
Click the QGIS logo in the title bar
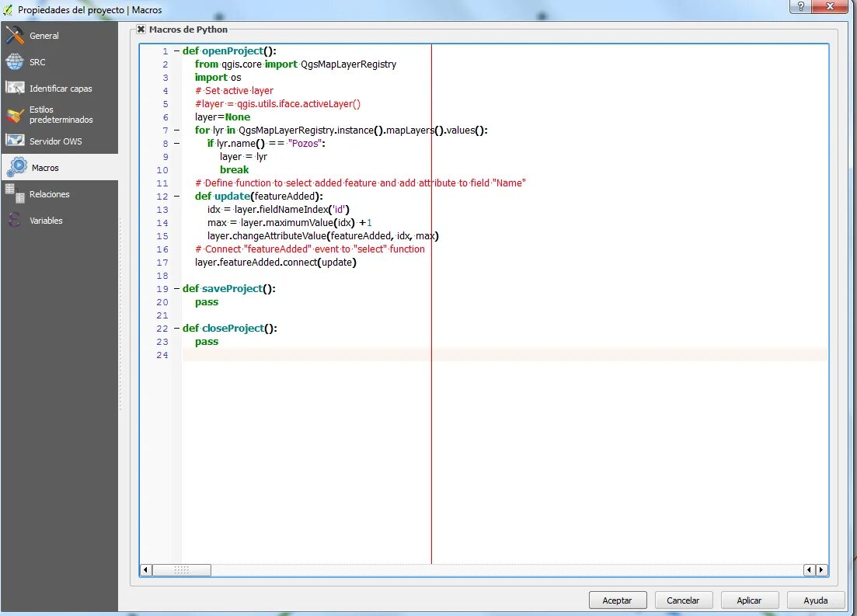tap(9, 10)
